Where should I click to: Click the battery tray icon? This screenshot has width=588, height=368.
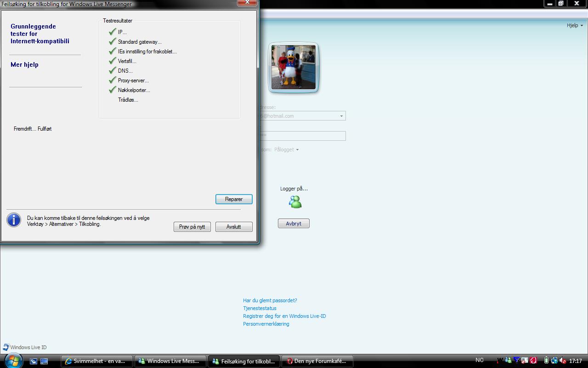(x=546, y=361)
